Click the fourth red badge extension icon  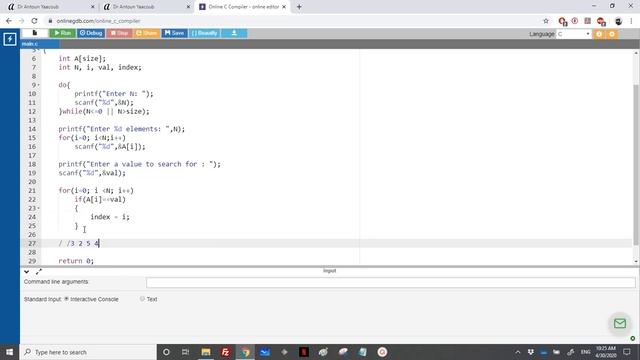pos(601,21)
